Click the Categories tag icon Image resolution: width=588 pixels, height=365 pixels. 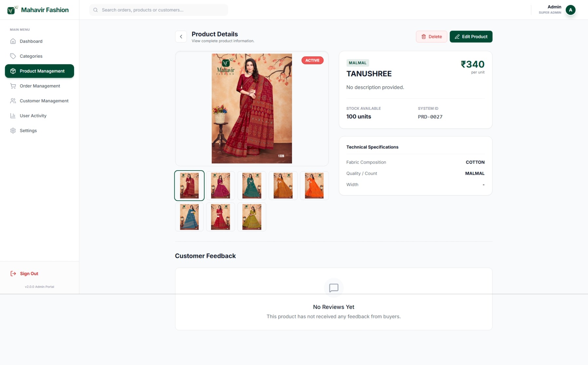tap(13, 56)
